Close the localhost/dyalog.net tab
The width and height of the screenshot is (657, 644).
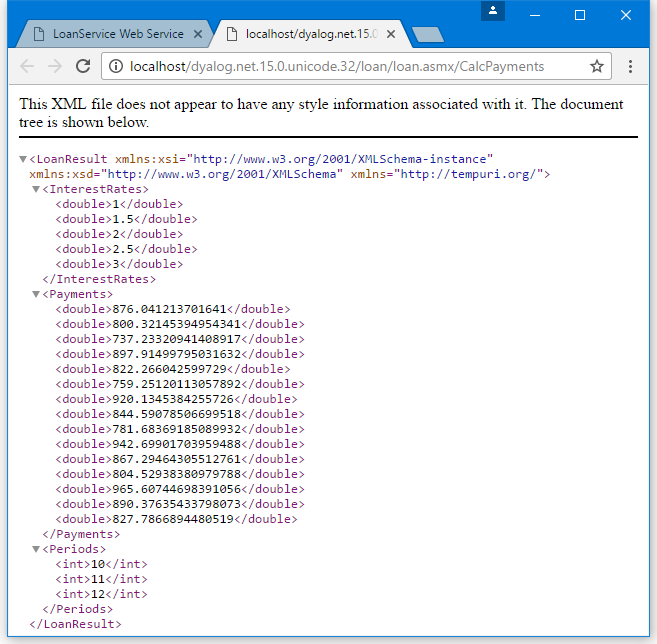tap(390, 34)
